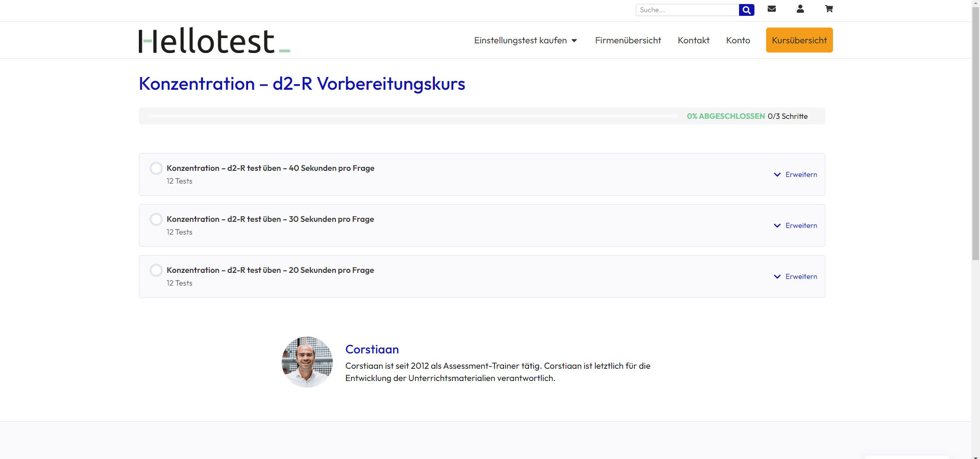Click the page title 'Konzentration – d2-R Vorbereitungskurs'
980x459 pixels.
302,84
